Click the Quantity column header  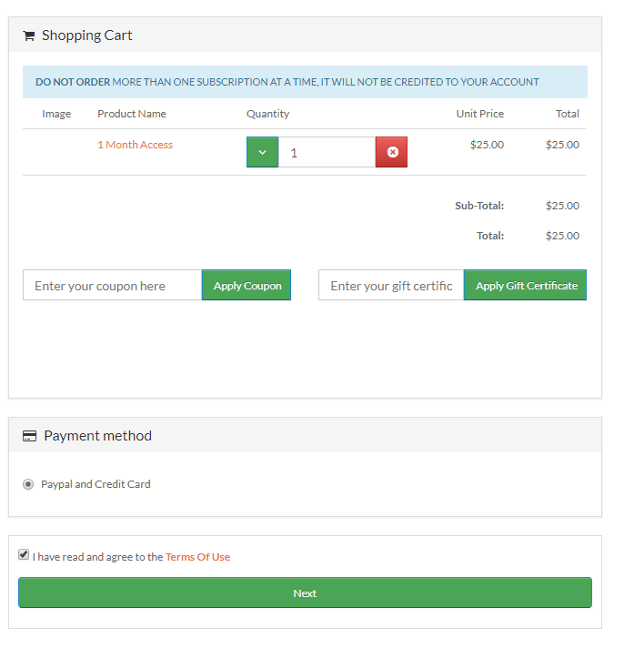267,114
